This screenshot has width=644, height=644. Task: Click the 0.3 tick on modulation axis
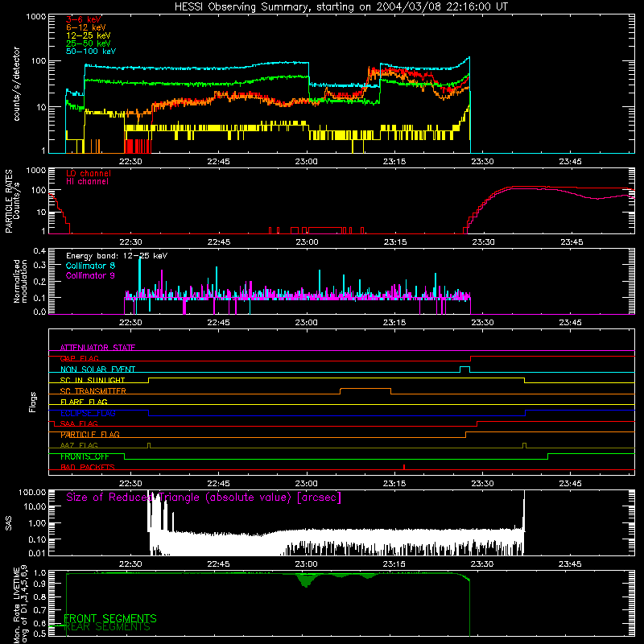click(39, 265)
